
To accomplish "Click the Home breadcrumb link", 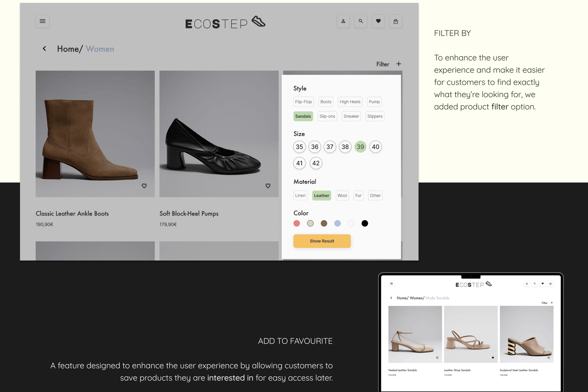I will (x=67, y=49).
